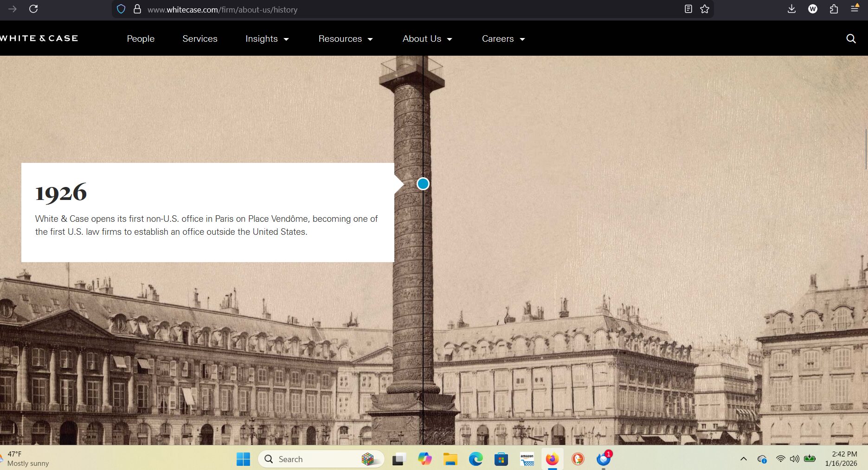Click the White & Case logo
868x470 pixels.
[39, 39]
